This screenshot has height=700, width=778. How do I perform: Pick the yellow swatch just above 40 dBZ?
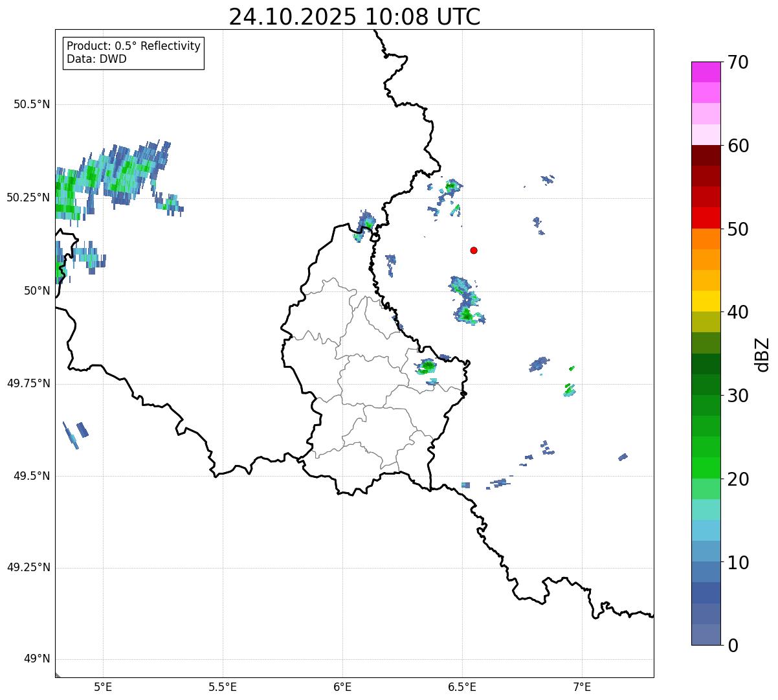pos(706,301)
